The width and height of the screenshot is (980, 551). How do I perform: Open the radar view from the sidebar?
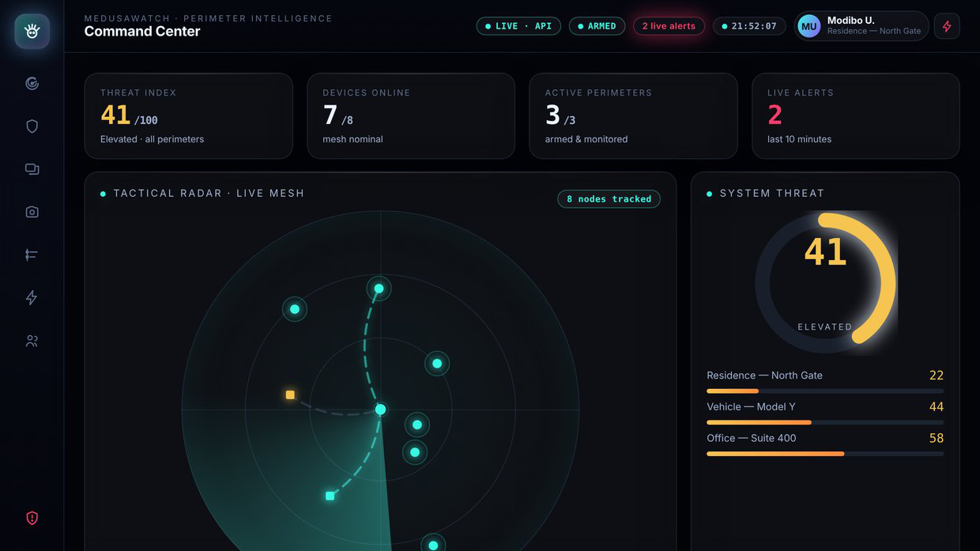(x=32, y=83)
